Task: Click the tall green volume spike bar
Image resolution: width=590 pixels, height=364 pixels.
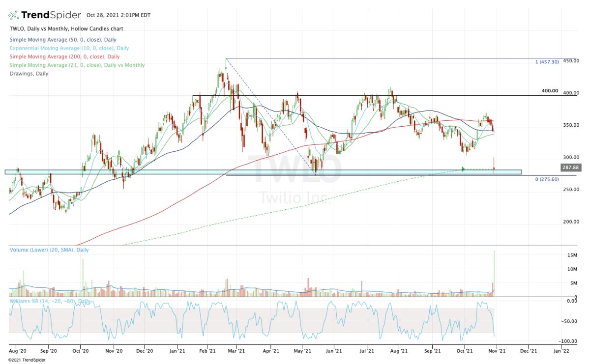Action: coord(494,273)
